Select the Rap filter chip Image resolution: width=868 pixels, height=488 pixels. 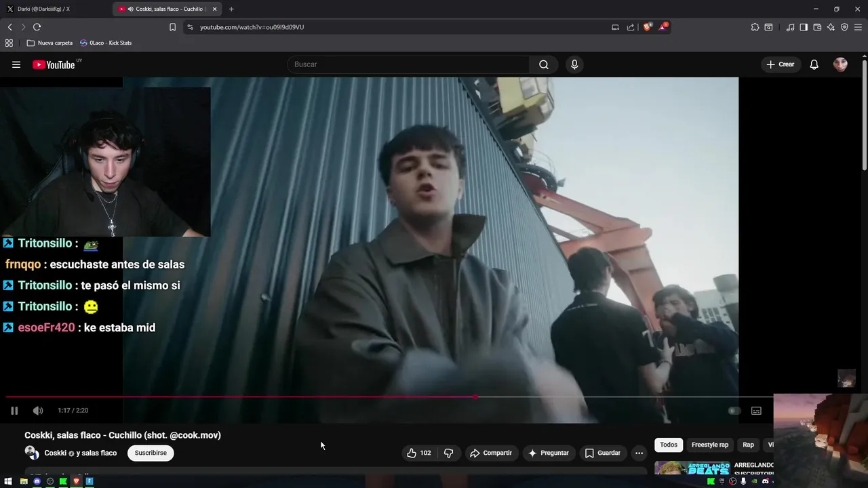coord(748,445)
